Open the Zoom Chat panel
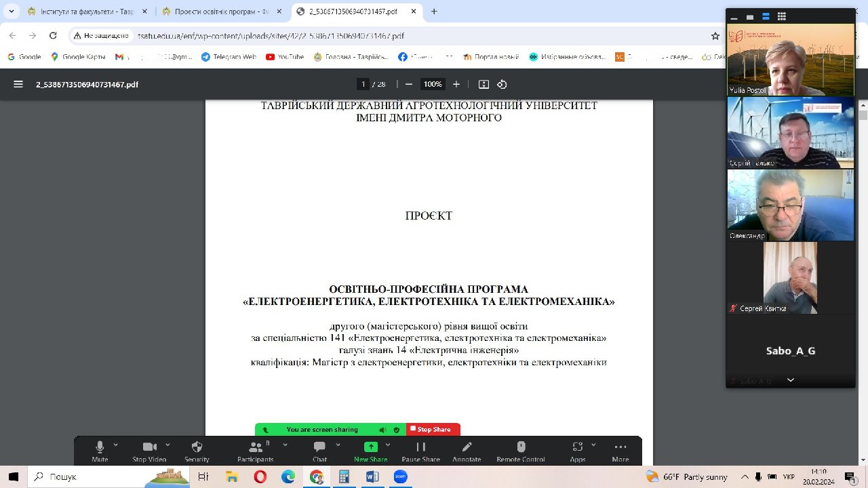 coord(319,451)
